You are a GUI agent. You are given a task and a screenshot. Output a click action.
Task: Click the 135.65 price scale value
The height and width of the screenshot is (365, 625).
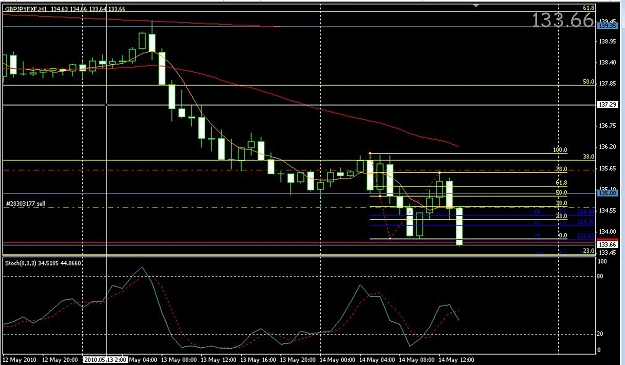pos(607,168)
